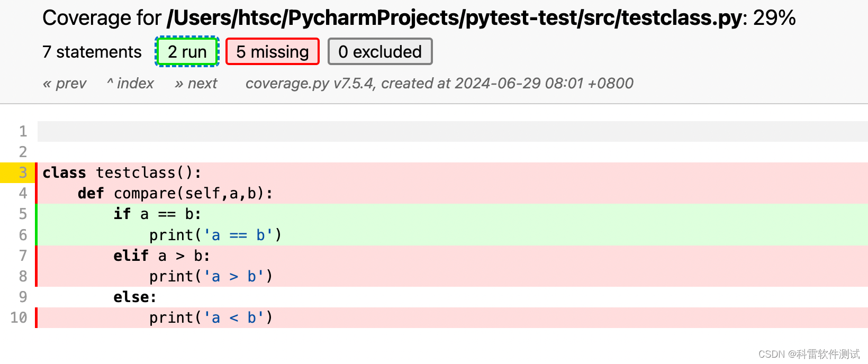The width and height of the screenshot is (868, 364).
Task: Toggle the "0 excluded" coverage filter
Action: pos(380,51)
